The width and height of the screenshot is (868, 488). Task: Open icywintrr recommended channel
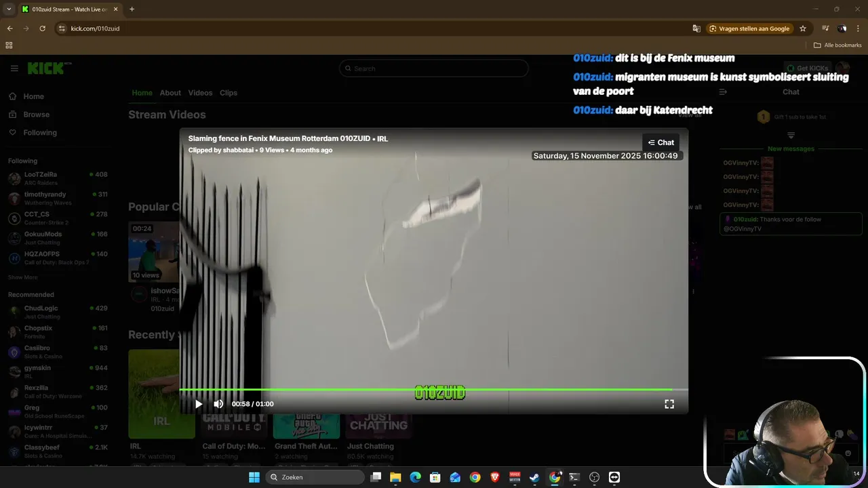[x=58, y=431]
